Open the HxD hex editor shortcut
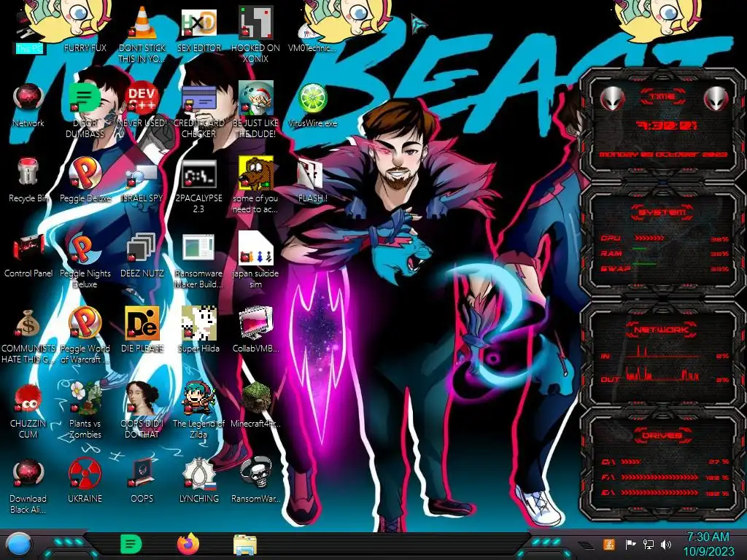The image size is (747, 560). (198, 24)
